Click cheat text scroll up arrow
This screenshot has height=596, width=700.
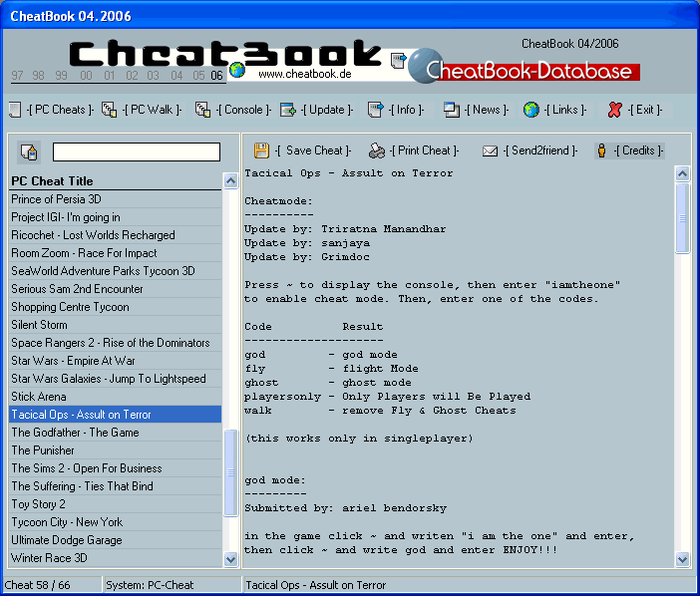point(683,173)
